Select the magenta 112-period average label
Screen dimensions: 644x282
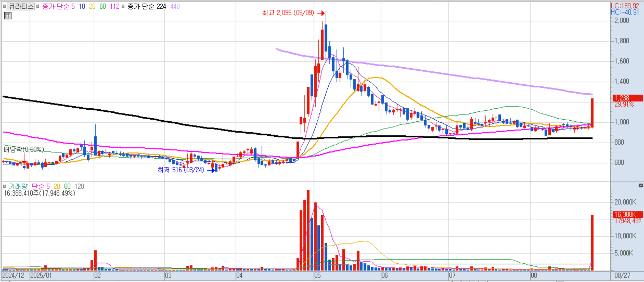tap(115, 6)
